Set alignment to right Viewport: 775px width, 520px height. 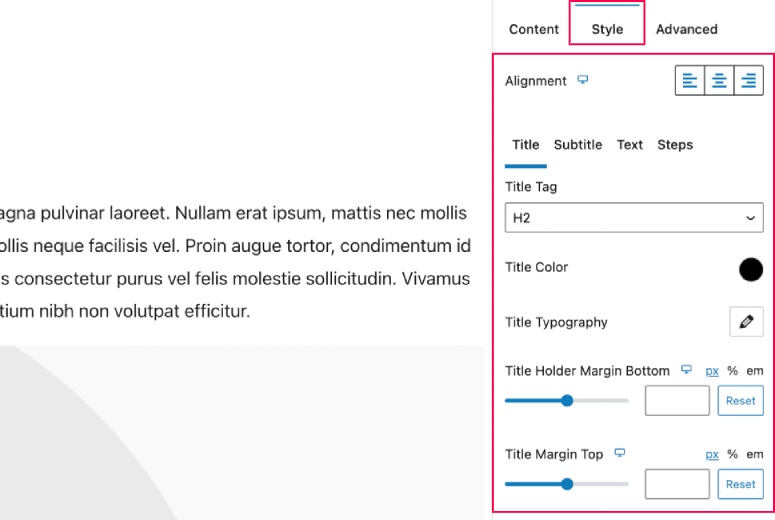pos(749,81)
